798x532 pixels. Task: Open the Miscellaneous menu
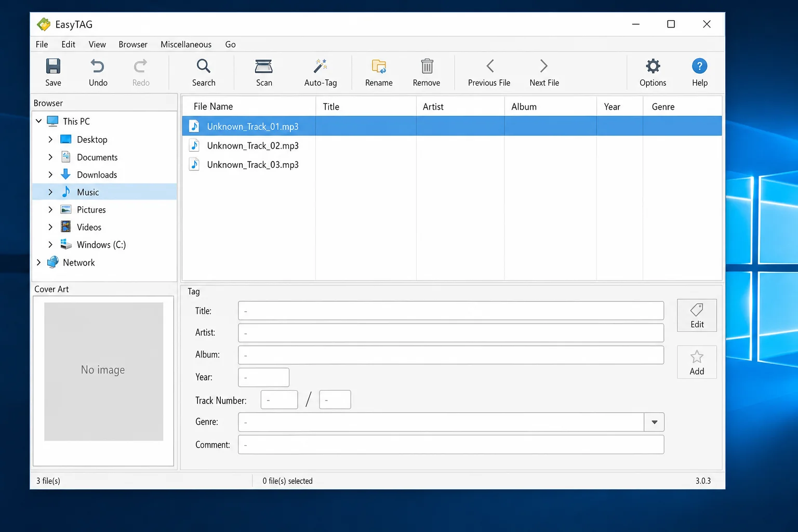click(186, 45)
